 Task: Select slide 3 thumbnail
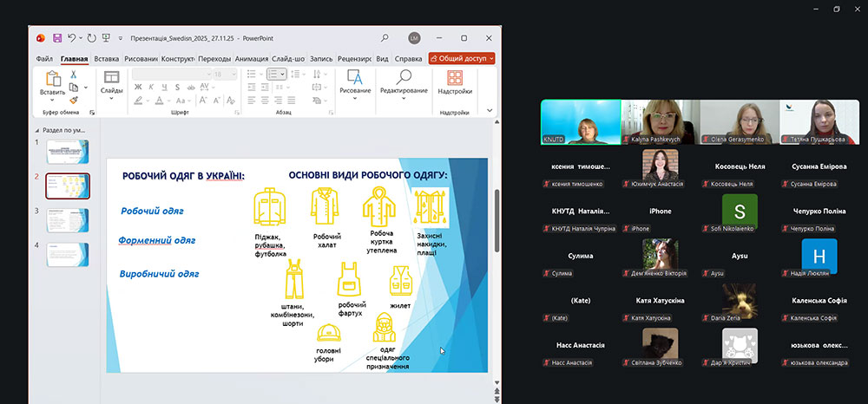68,220
